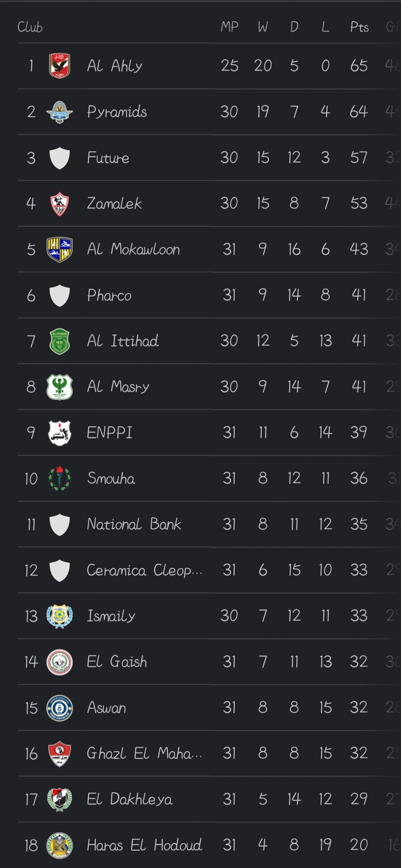Click the Aswan blue round badge
401x868 pixels.
(x=60, y=707)
